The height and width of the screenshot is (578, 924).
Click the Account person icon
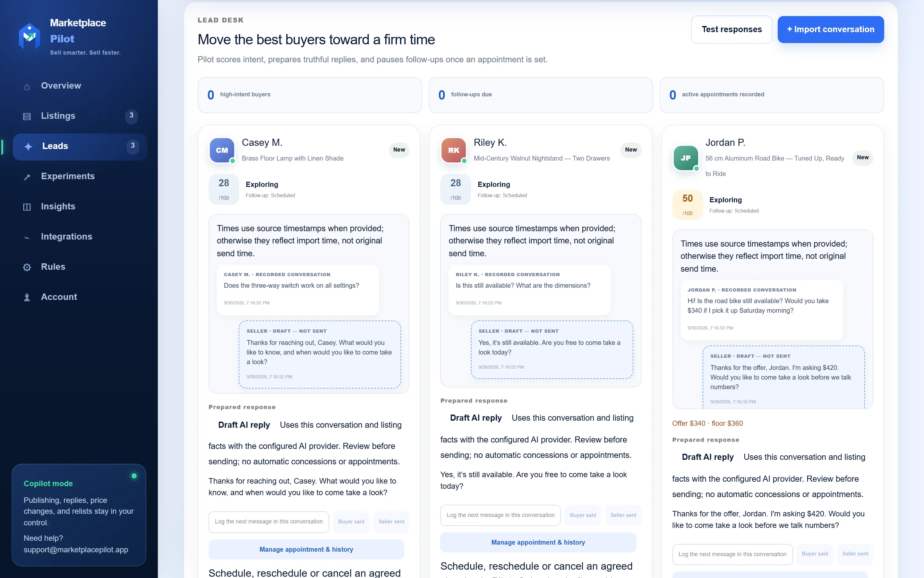point(27,297)
